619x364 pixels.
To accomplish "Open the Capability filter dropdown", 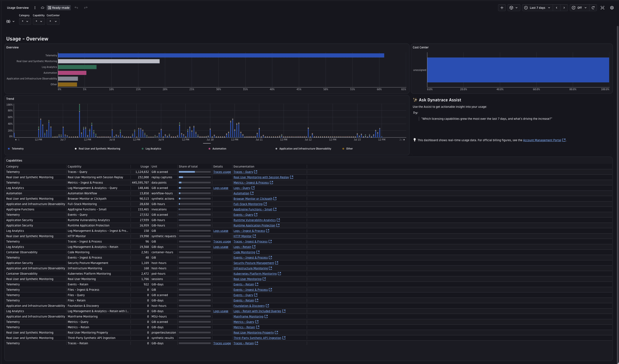I will pyautogui.click(x=39, y=21).
